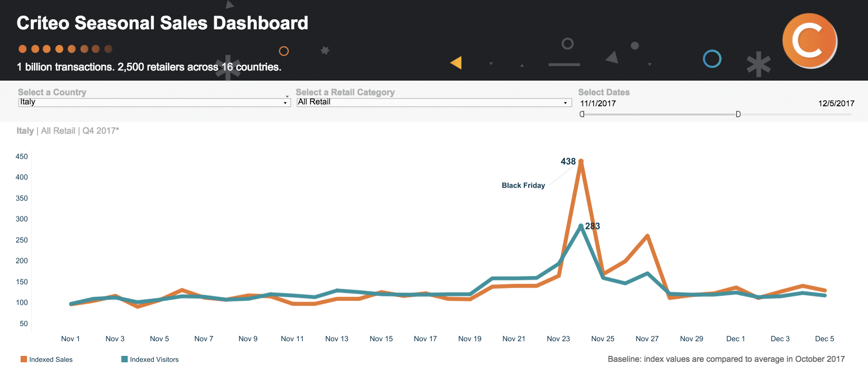Click the Nov 7 axis label
This screenshot has width=868, height=371.
click(204, 339)
